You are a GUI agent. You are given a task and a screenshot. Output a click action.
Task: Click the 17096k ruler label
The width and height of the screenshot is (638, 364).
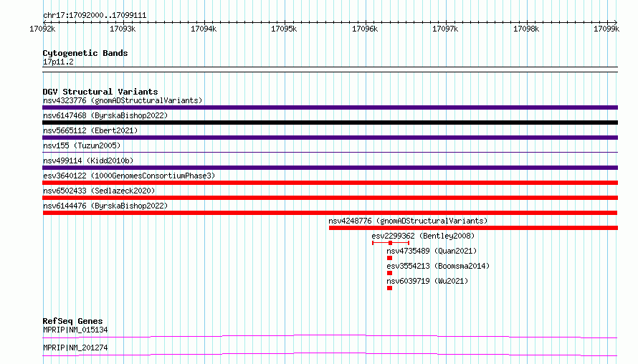[365, 29]
